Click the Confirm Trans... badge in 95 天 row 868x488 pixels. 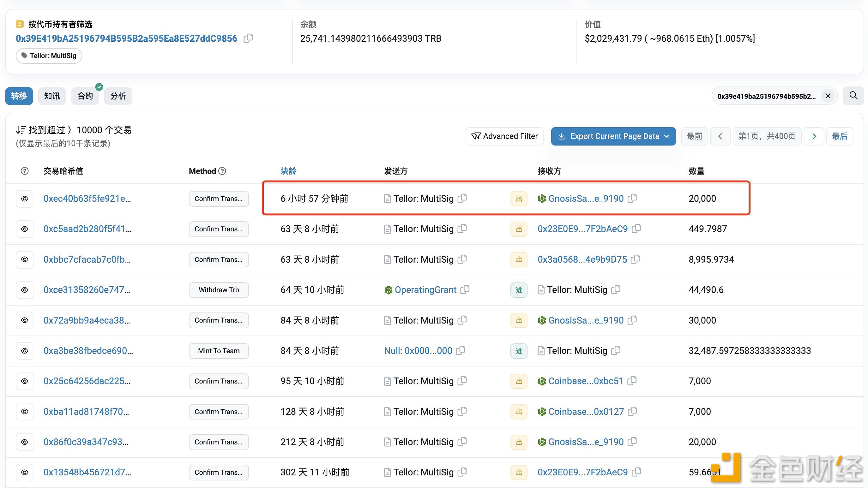pos(219,381)
